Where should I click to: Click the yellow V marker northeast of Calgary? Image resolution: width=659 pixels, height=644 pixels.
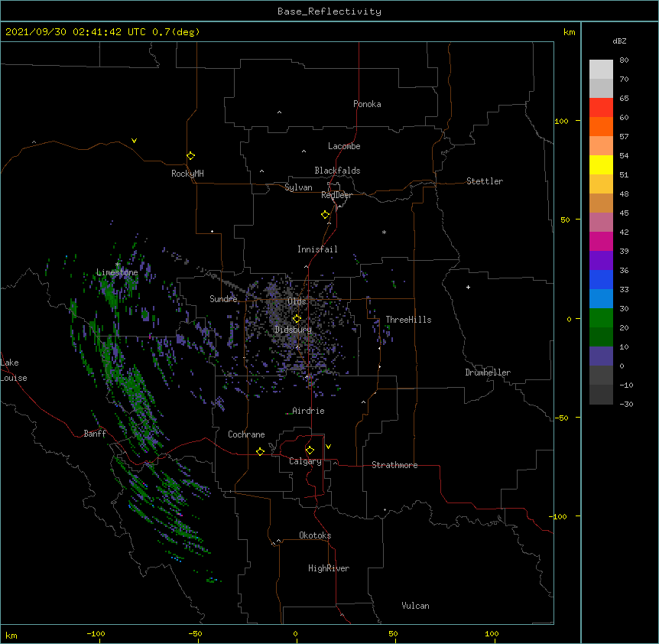tap(328, 447)
